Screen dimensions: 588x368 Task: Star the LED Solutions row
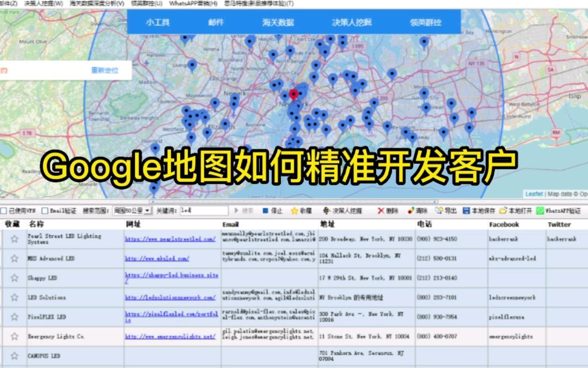(x=15, y=298)
